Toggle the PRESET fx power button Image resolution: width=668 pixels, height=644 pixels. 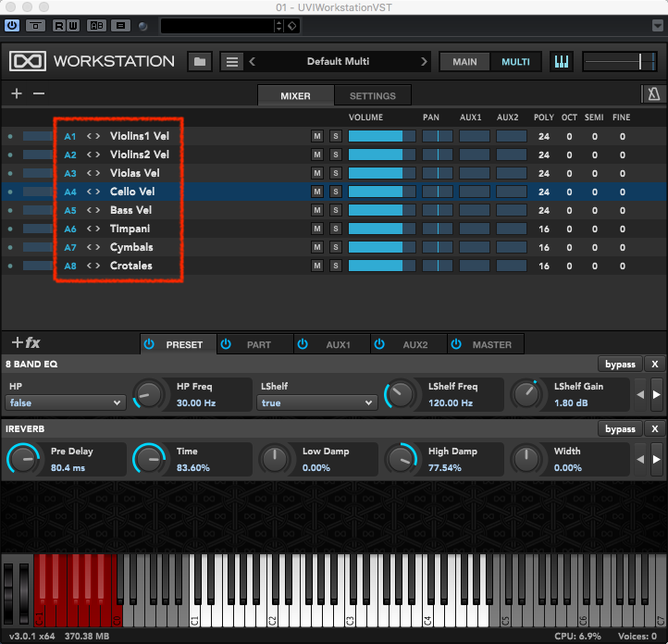[149, 344]
